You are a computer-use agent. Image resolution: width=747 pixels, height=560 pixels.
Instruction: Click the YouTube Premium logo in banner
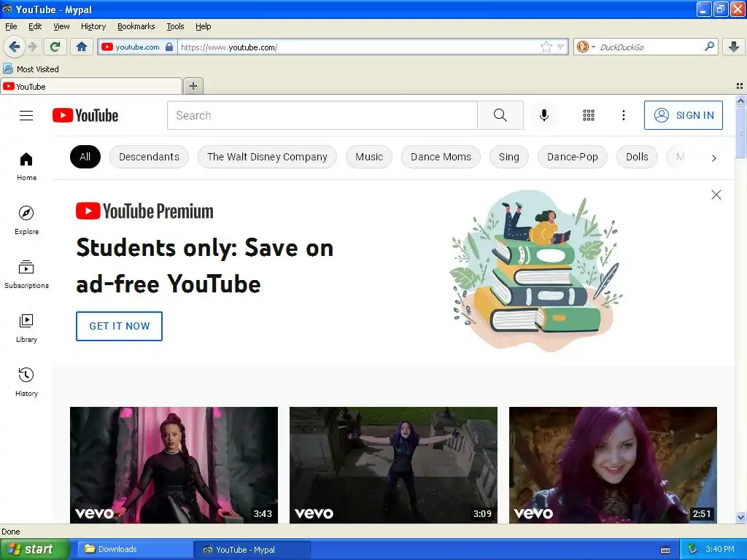point(145,211)
